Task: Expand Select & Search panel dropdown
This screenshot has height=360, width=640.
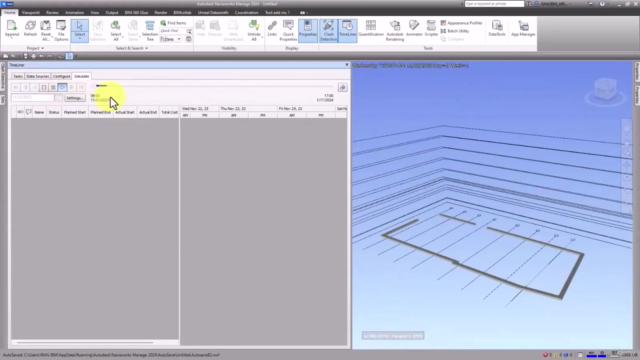Action: coord(132,48)
